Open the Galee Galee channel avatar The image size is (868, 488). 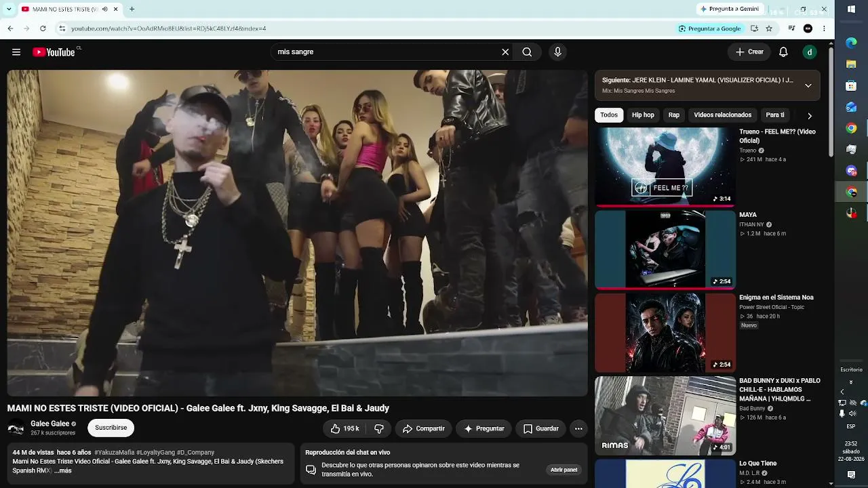pyautogui.click(x=16, y=428)
